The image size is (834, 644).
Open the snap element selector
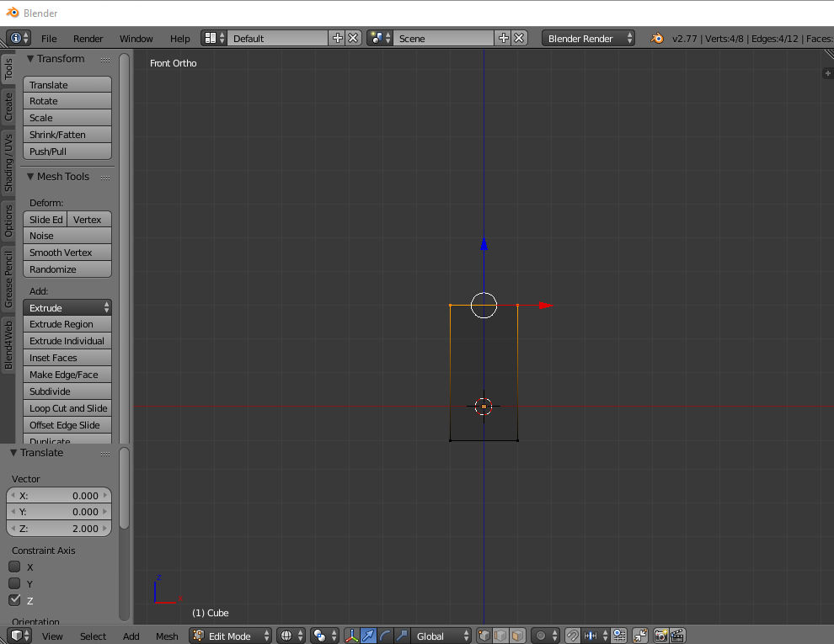595,636
